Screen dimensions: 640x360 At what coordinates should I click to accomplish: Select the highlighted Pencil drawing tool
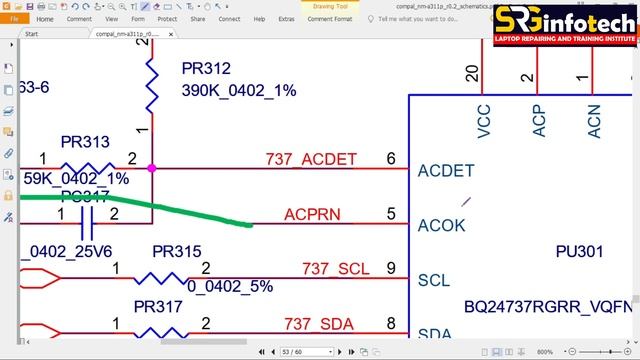point(144,7)
